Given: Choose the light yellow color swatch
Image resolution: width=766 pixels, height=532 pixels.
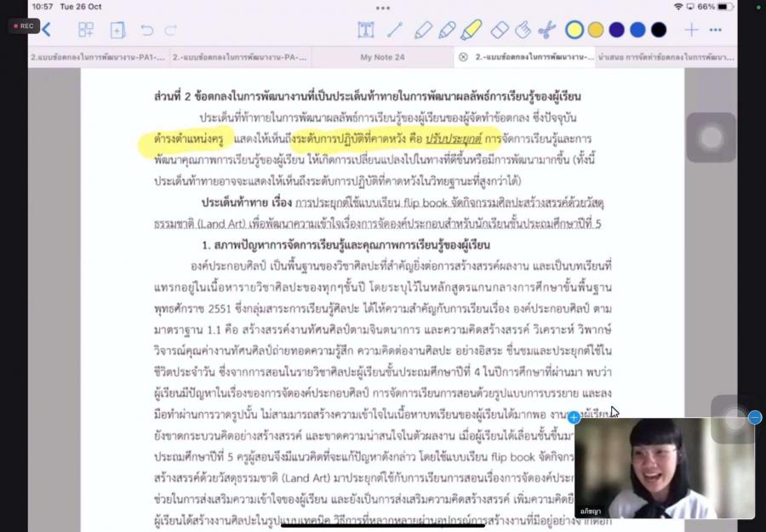Looking at the screenshot, I should (574, 31).
